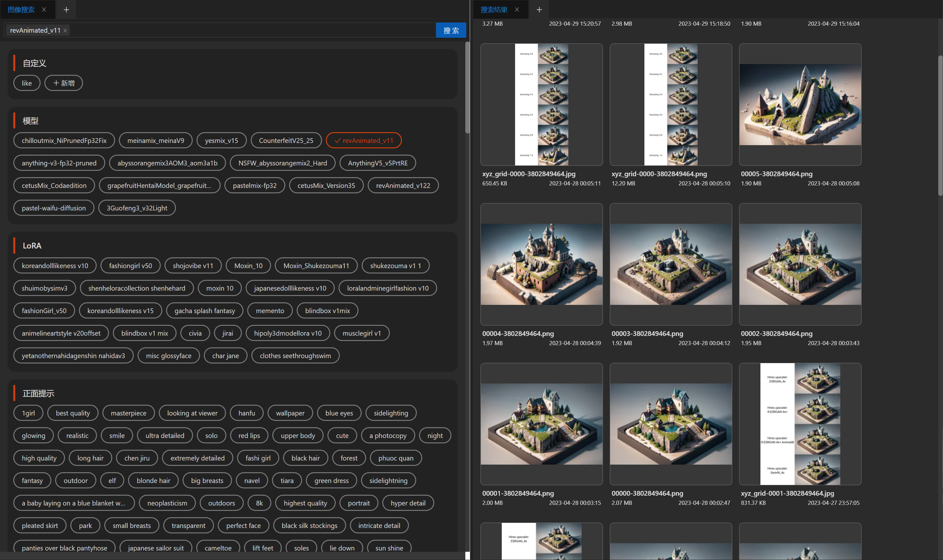Close the 图像搜索 tab
943x560 pixels.
44,10
